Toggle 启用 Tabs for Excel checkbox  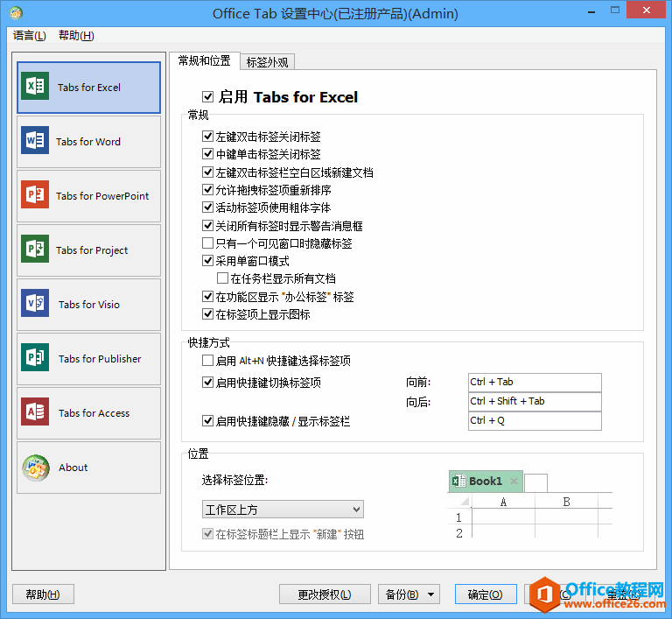208,97
